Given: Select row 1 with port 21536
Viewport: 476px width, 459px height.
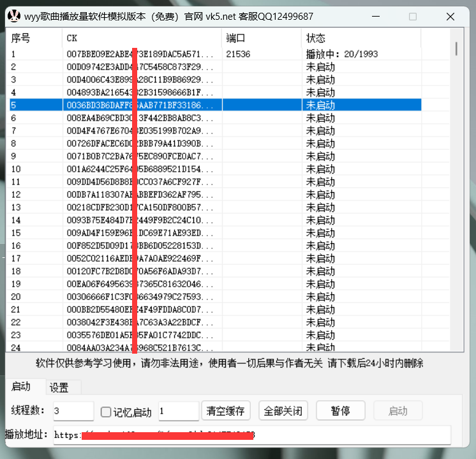Looking at the screenshot, I should [x=215, y=54].
